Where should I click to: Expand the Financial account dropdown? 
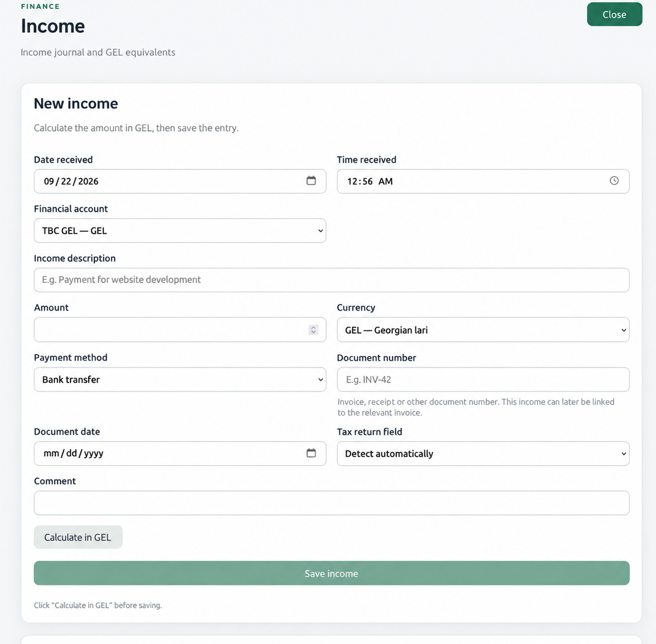pos(180,231)
